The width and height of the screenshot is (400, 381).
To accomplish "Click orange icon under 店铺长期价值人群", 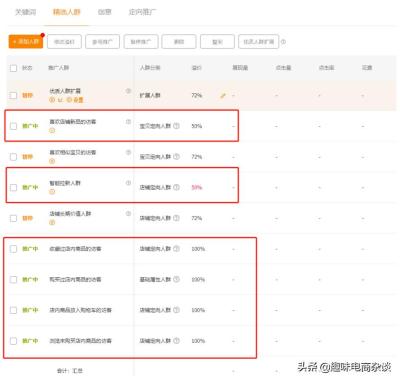I will [52, 223].
